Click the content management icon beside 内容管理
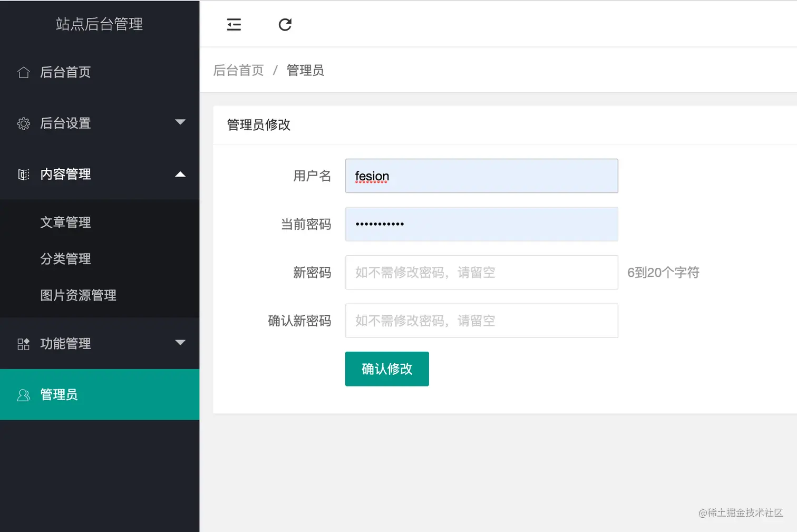797x532 pixels. click(x=23, y=174)
